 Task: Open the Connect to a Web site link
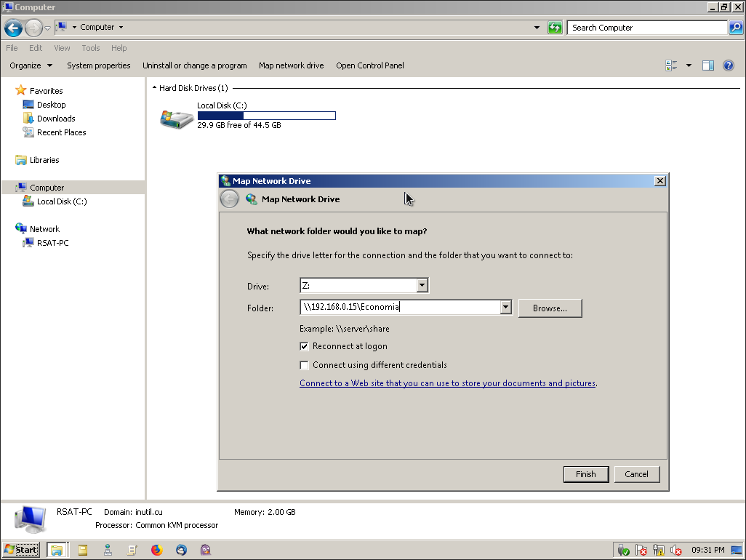click(448, 383)
